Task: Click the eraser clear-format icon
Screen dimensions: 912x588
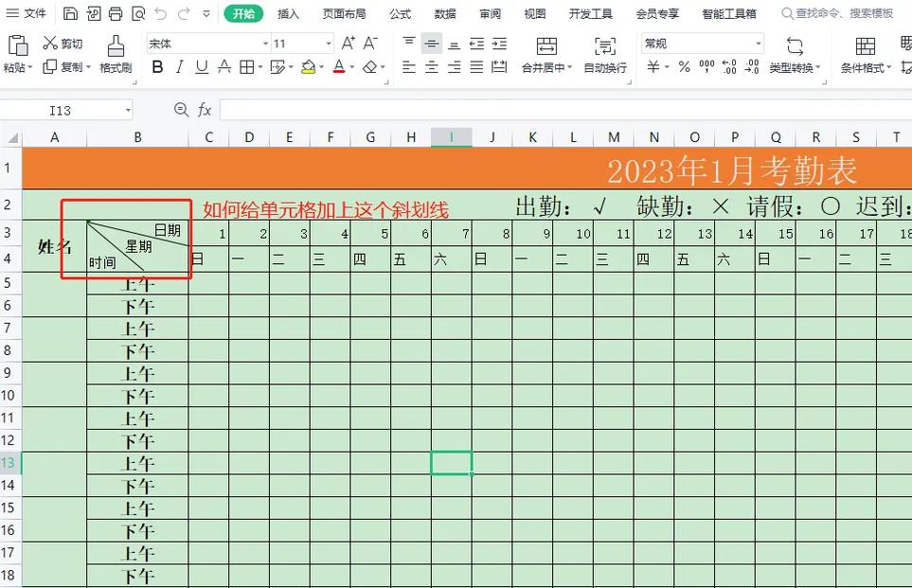Action: coord(370,67)
